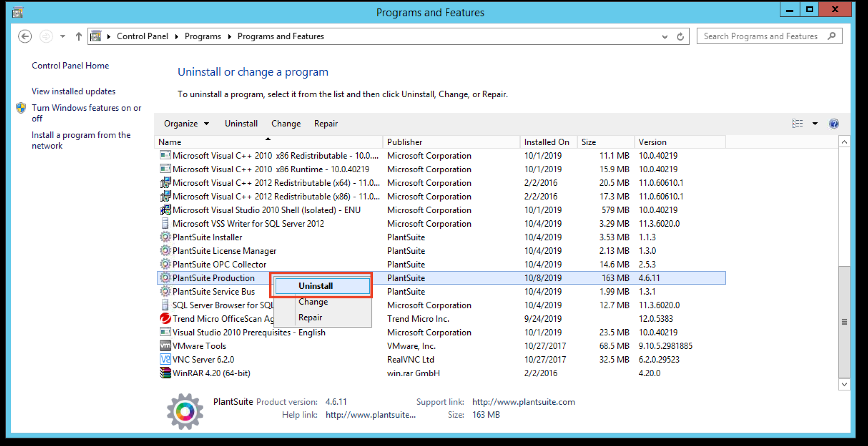Viewport: 868px width, 446px height.
Task: Choose Uninstall in the context menu
Action: pos(316,286)
